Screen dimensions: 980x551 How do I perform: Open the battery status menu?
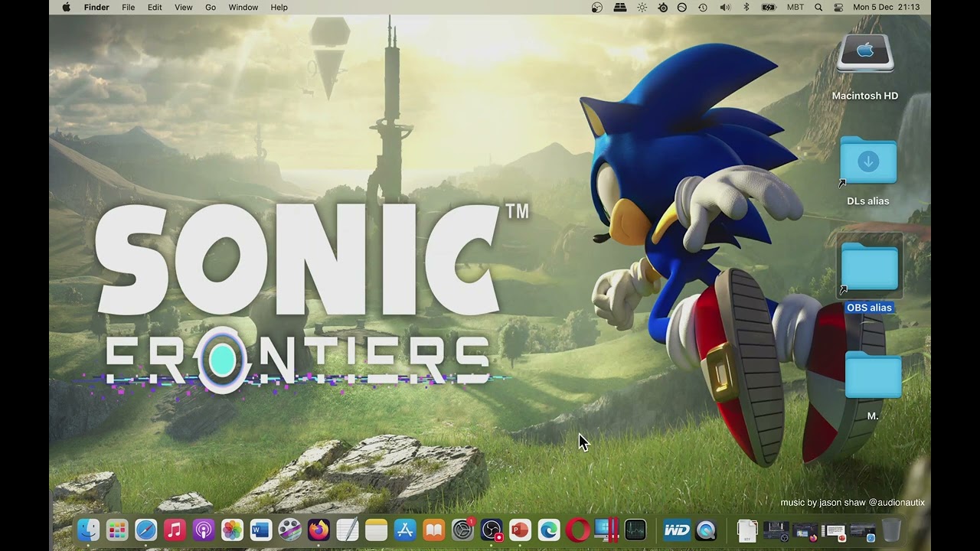click(769, 7)
